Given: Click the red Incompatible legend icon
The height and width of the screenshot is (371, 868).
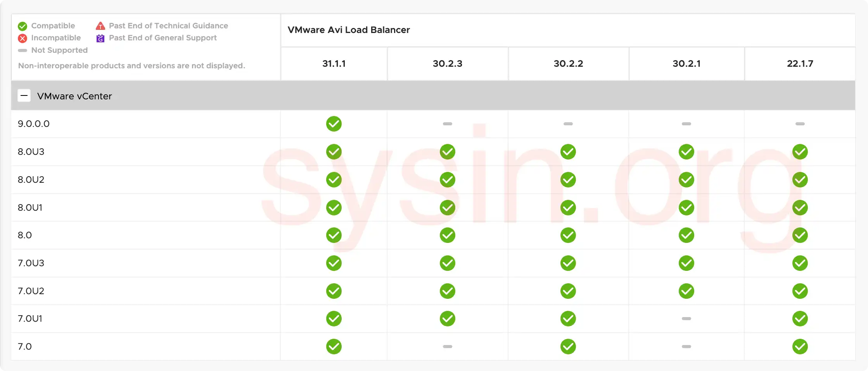Looking at the screenshot, I should [22, 38].
